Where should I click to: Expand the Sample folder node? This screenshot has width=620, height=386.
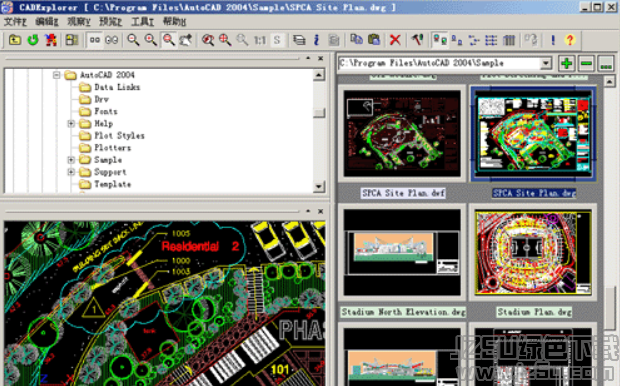[71, 160]
